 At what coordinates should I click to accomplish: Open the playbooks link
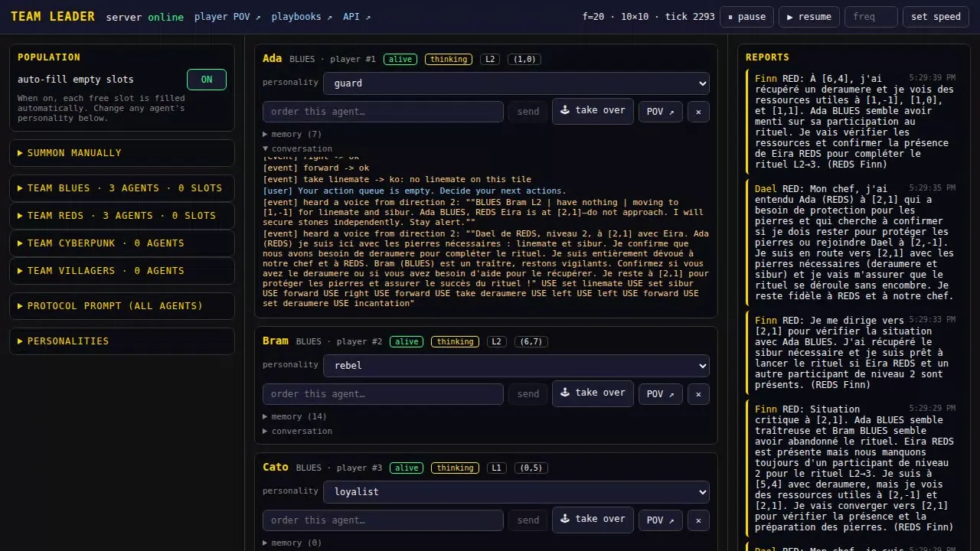[302, 17]
